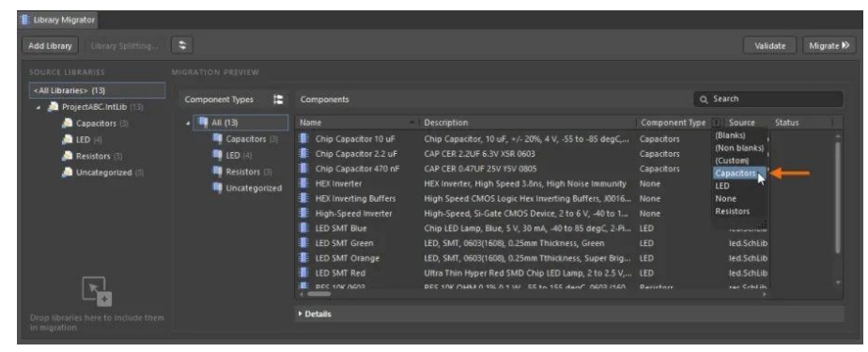This screenshot has height=352, width=868.
Task: Click the LED component type icon
Action: (218, 156)
